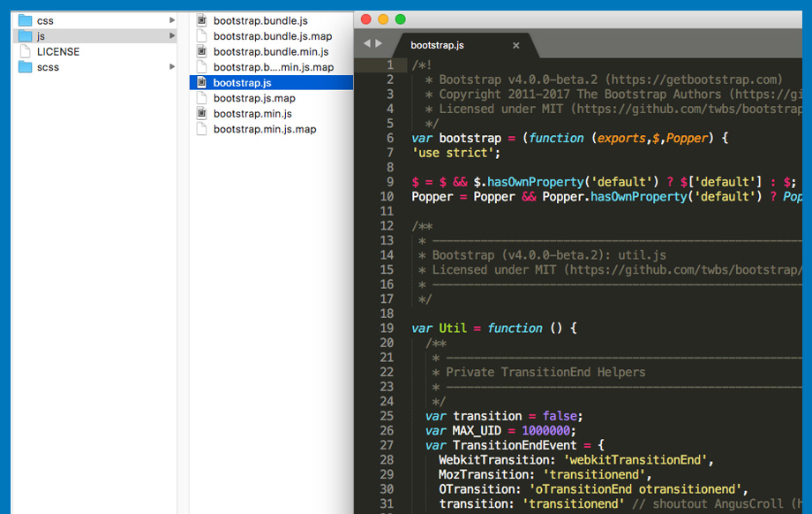The width and height of the screenshot is (812, 514).
Task: Click the bootstrap.bundle.js.map file icon
Action: [x=202, y=36]
